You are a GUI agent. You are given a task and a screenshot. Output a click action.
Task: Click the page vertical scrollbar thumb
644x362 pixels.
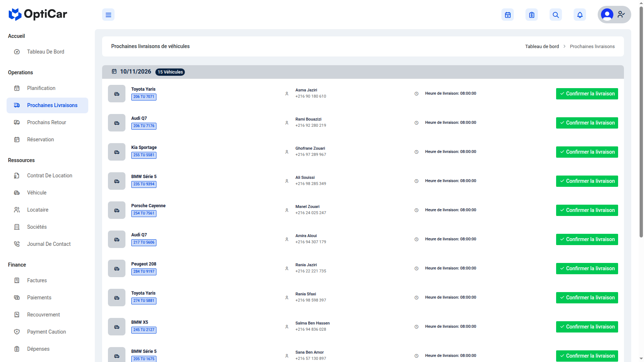click(641, 121)
